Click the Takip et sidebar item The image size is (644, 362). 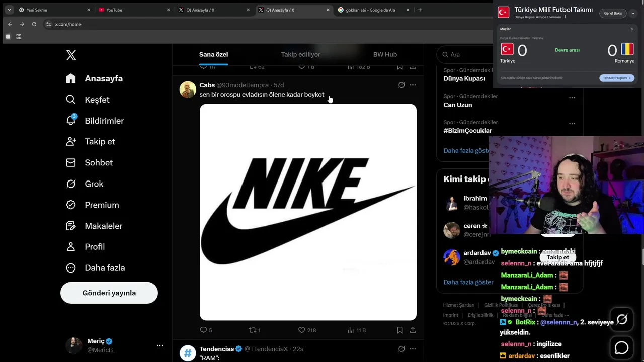[x=91, y=142]
